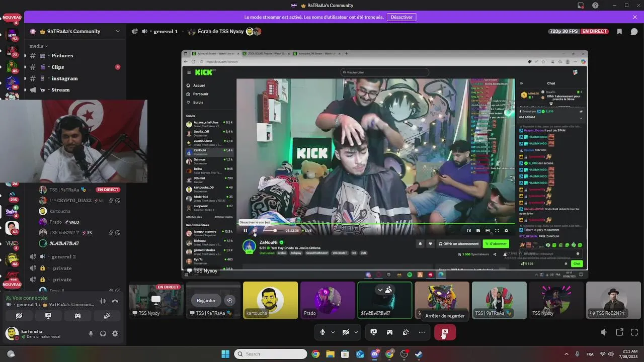Image resolution: width=644 pixels, height=362 pixels.
Task: Open camera options dropdown arrow
Action: point(356,332)
